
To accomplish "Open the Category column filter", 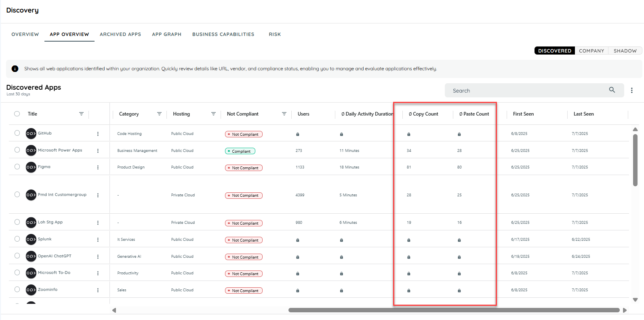I will point(159,114).
